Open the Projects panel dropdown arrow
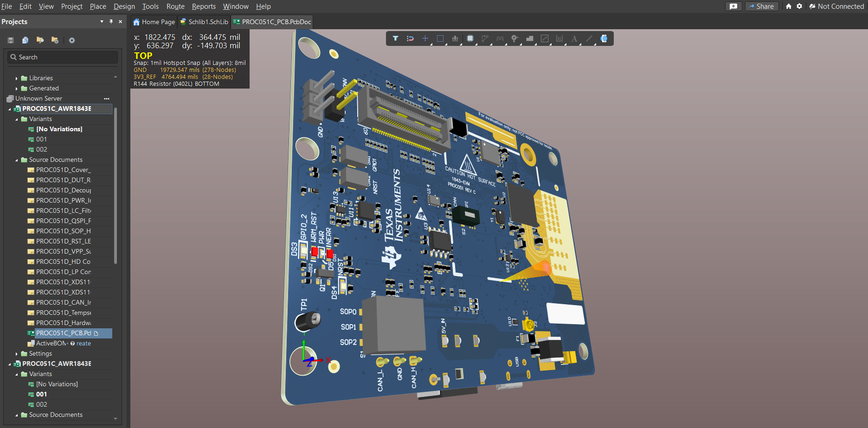 click(x=101, y=21)
